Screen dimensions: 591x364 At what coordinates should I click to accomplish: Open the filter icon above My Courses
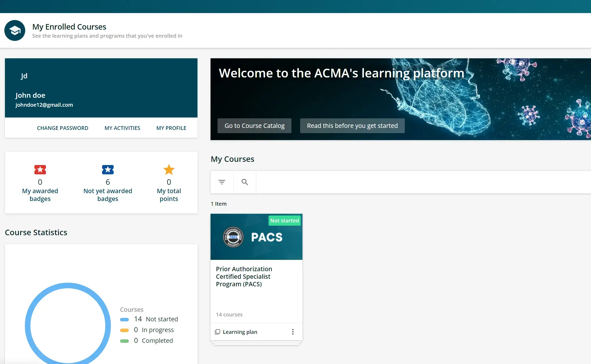222,182
